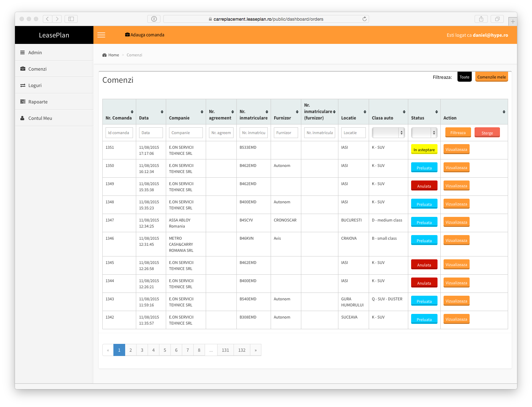Open the Admin sidebar menu
The height and width of the screenshot is (407, 532).
[x=54, y=52]
